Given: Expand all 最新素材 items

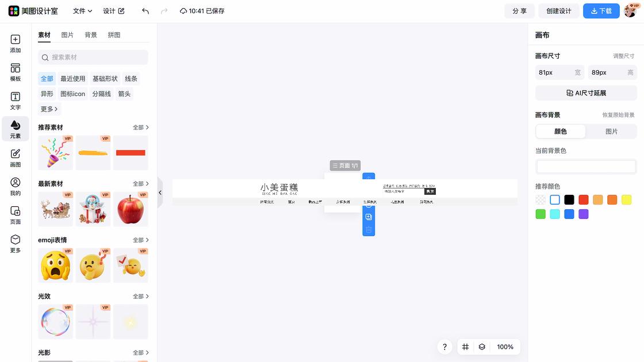Looking at the screenshot, I should point(140,184).
